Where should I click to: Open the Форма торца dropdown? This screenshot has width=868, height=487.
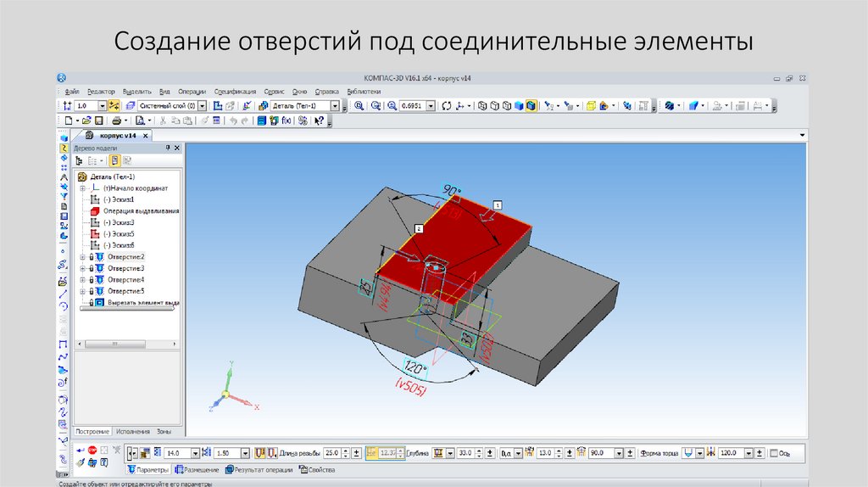699,453
